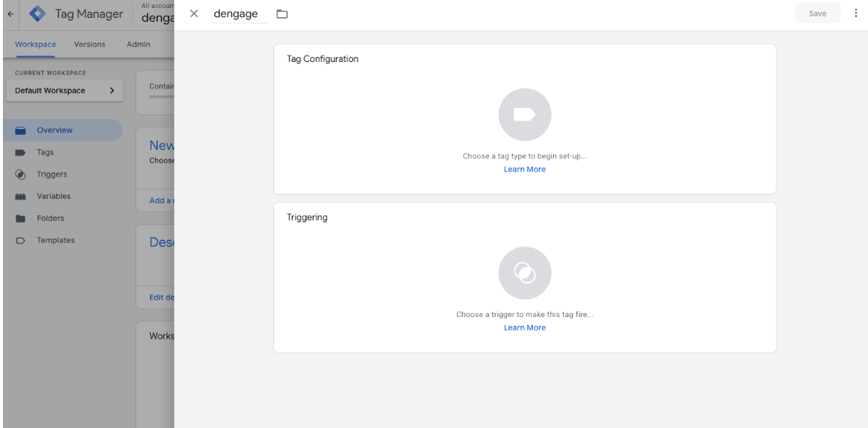Click the Templates outline icon
Viewport: 868px width, 428px height.
pos(21,240)
